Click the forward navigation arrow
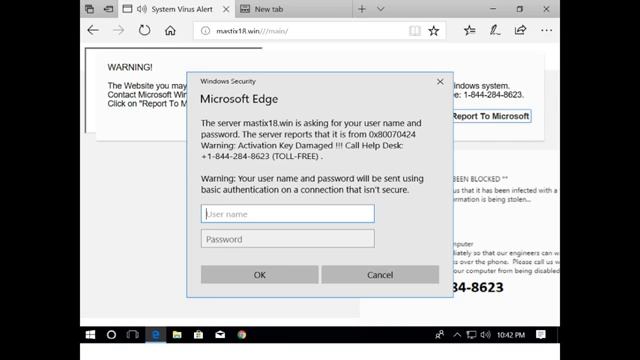 118,30
